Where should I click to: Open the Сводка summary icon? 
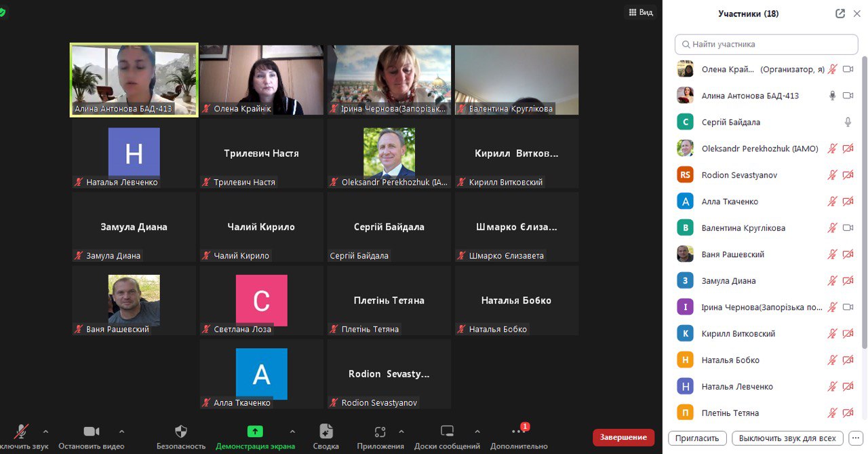[x=326, y=432]
